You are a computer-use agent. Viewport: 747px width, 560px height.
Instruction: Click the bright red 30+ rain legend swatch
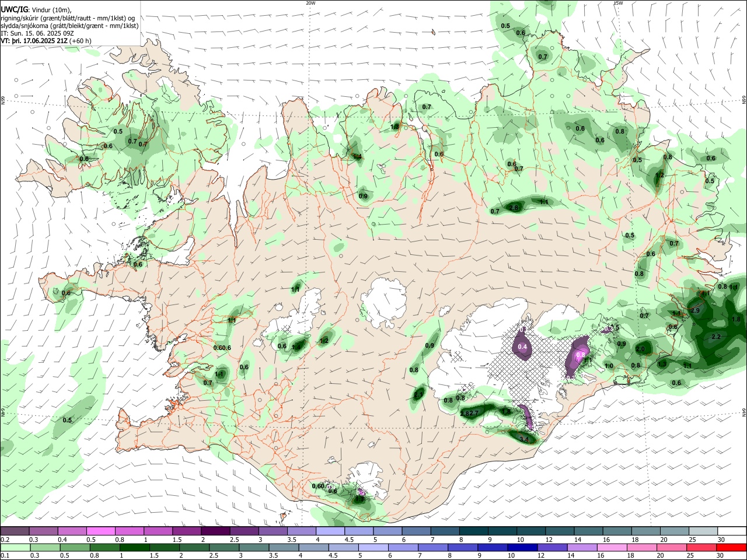click(x=731, y=547)
